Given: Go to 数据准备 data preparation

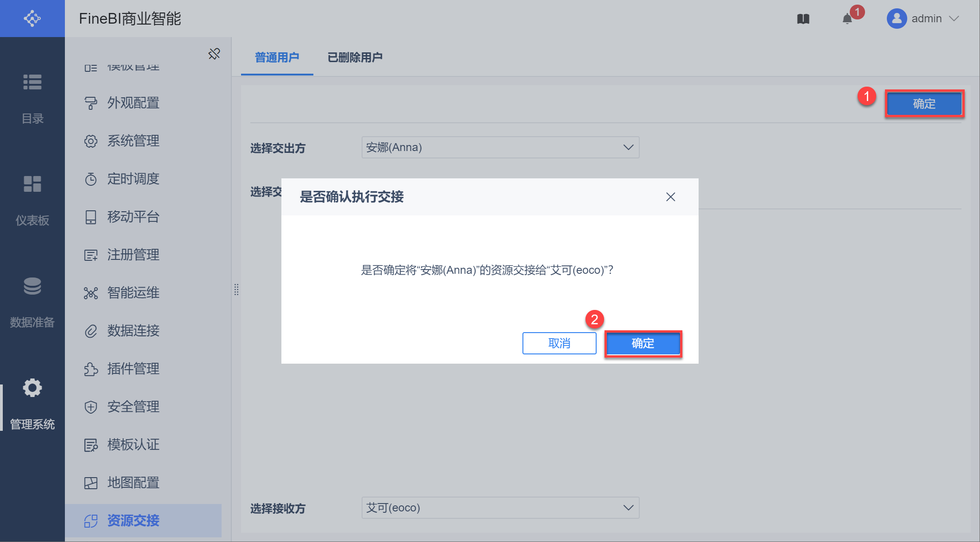Looking at the screenshot, I should coord(32,286).
